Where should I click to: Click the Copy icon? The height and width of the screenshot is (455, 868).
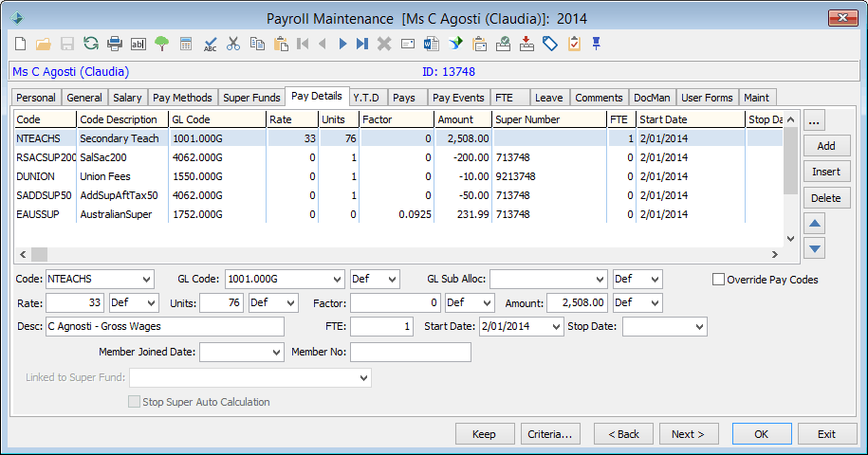pyautogui.click(x=257, y=44)
